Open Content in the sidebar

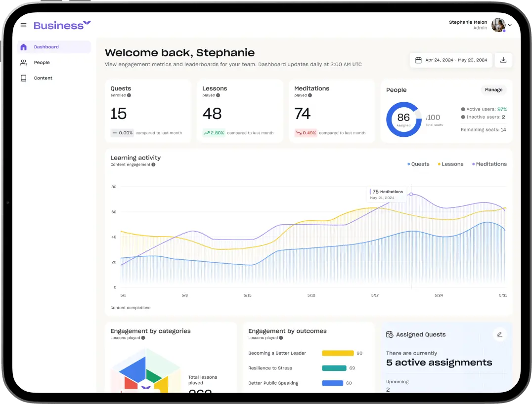tap(43, 78)
